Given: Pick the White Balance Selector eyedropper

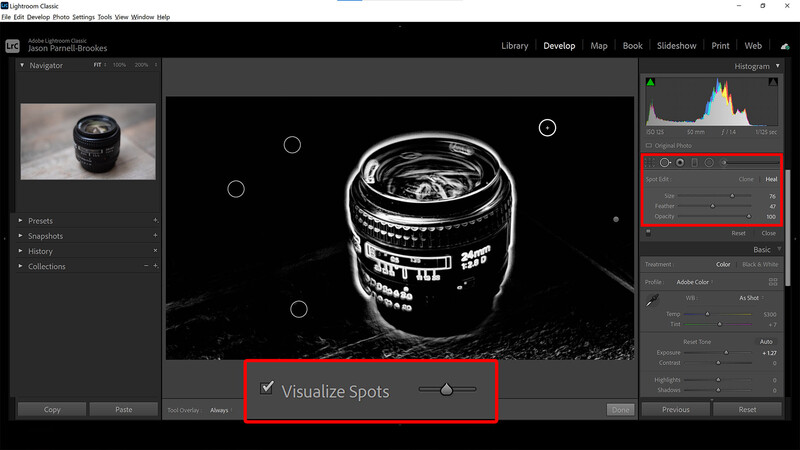Looking at the screenshot, I should (x=652, y=301).
